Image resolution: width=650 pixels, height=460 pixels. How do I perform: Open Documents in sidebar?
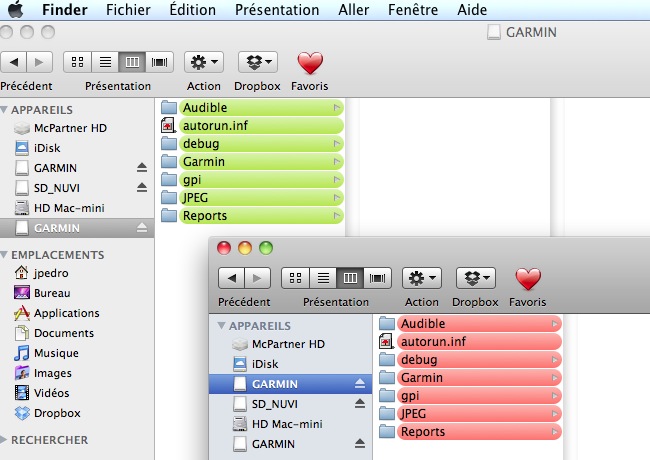tap(77, 333)
